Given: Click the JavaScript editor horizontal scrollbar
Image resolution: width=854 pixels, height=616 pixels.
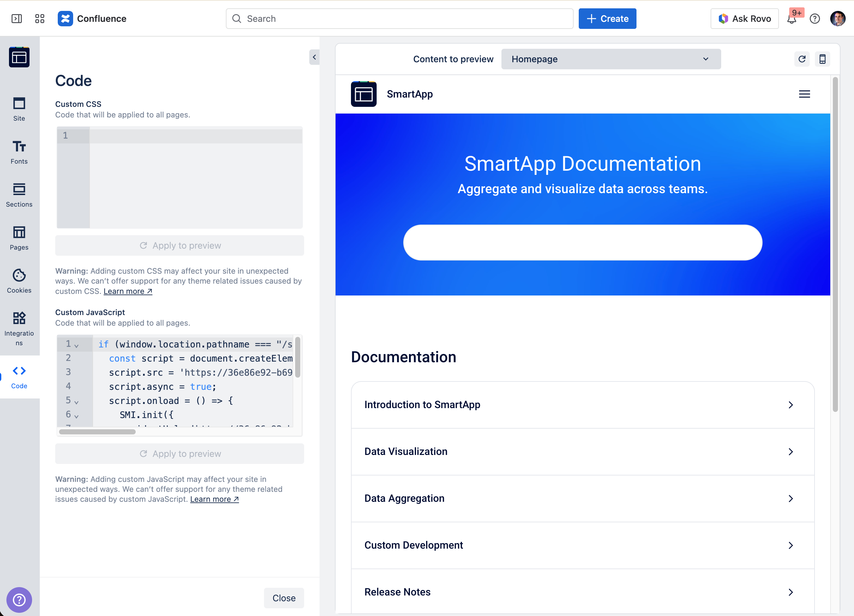Looking at the screenshot, I should coord(97,432).
